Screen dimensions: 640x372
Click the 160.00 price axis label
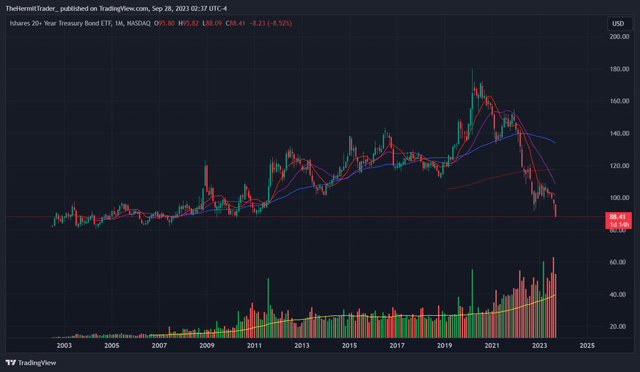point(619,101)
